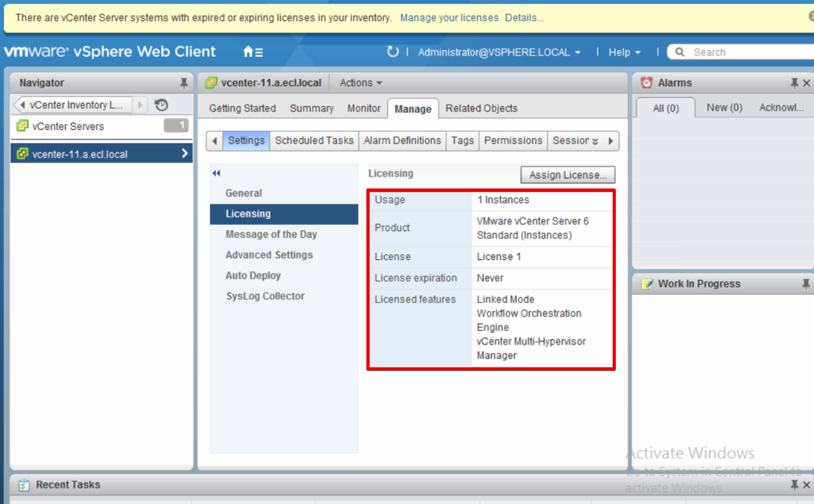Open the Alarm Definitions sub-tab

(403, 140)
